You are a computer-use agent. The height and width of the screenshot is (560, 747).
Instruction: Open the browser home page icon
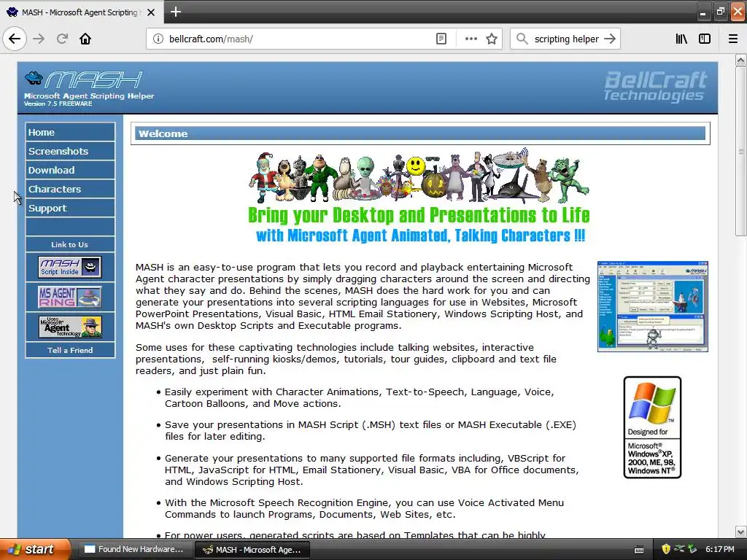point(85,39)
